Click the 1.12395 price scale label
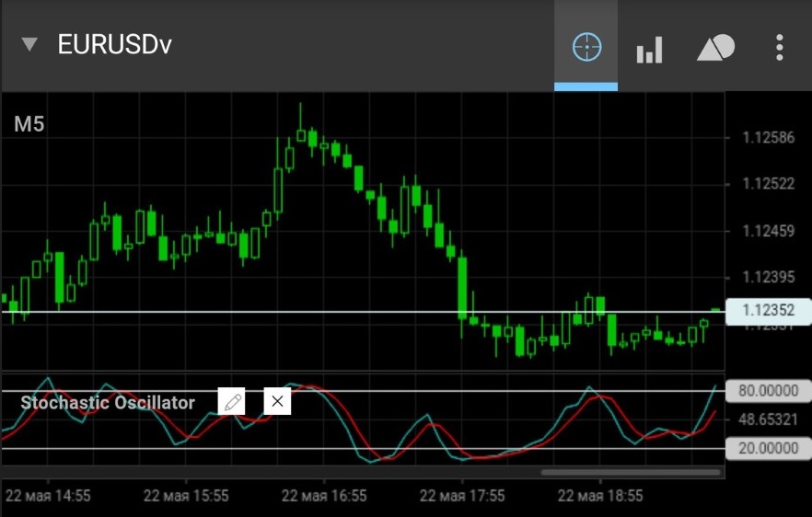This screenshot has width=812, height=517. coord(769,278)
